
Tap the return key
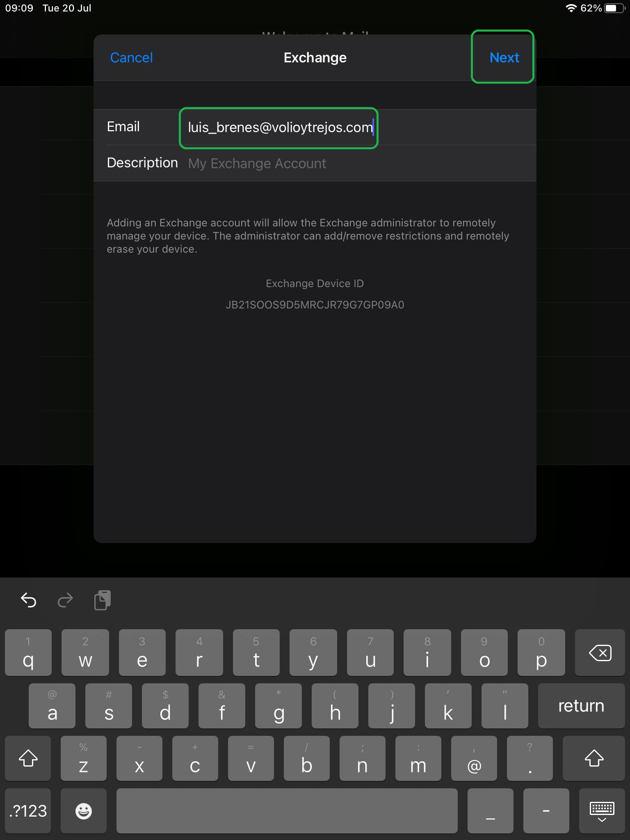click(x=581, y=706)
